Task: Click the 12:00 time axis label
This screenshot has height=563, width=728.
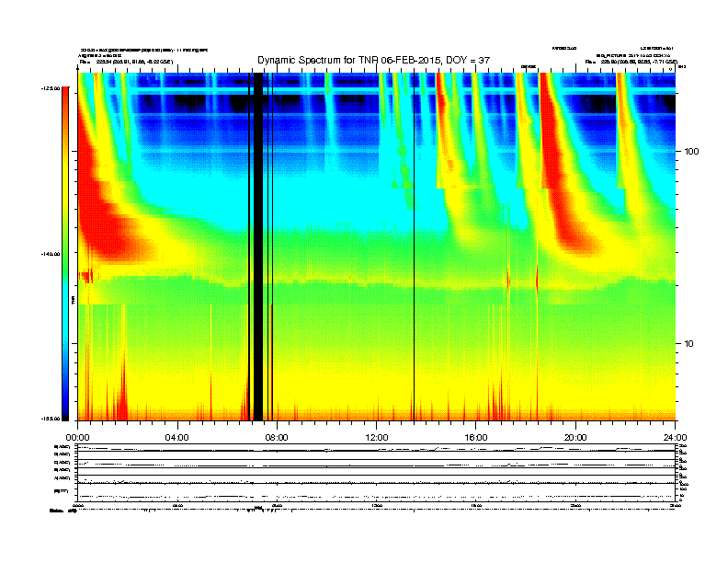Action: (x=377, y=438)
